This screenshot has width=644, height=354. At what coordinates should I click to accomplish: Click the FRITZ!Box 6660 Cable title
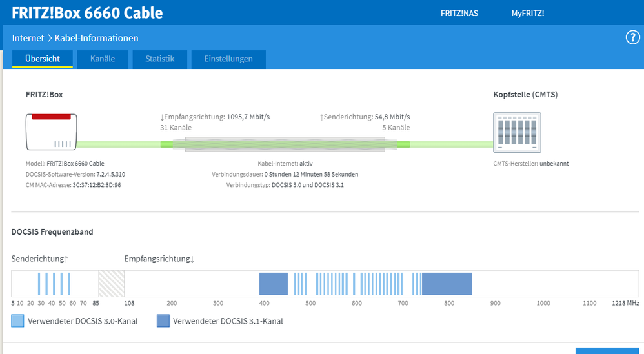(x=87, y=13)
